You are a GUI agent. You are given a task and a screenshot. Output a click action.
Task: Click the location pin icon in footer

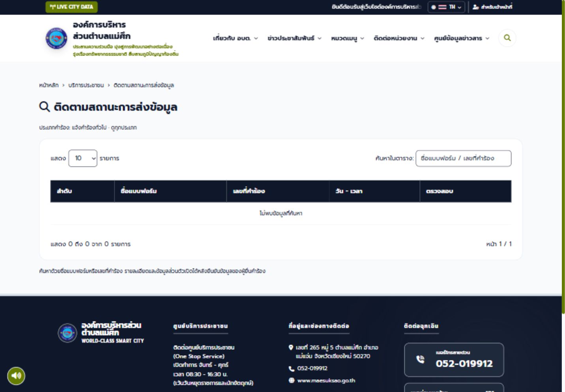(291, 347)
